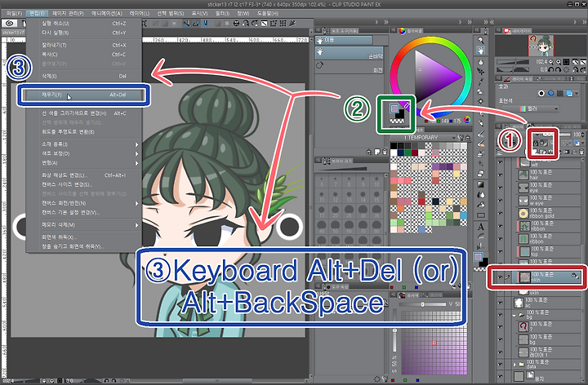
Task: Choose change image resolution Ctrl+Alt+I
Action: 83,175
